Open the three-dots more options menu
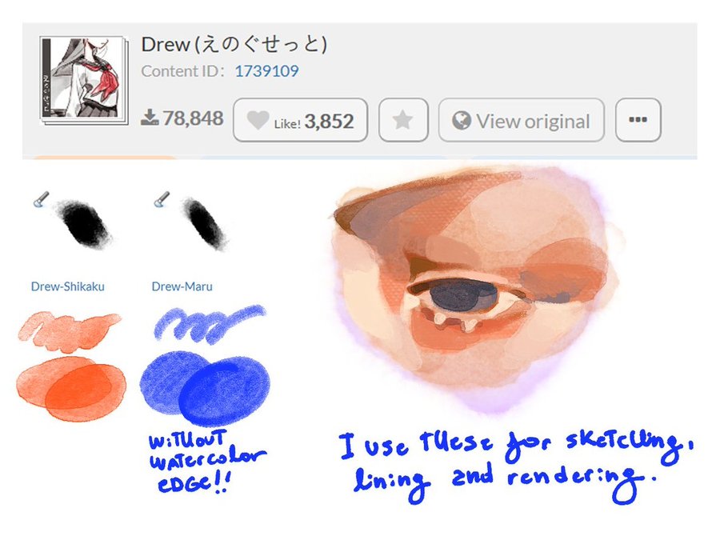728x560 pixels. point(638,120)
